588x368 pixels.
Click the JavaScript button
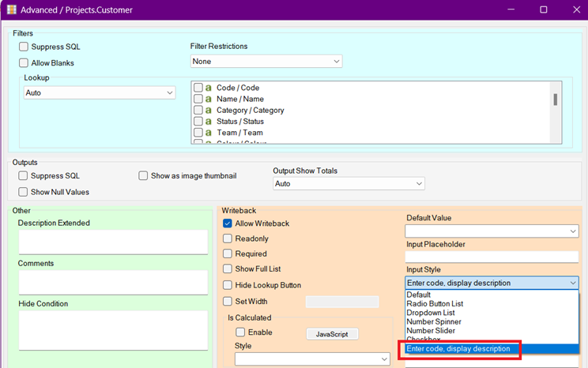pos(332,334)
